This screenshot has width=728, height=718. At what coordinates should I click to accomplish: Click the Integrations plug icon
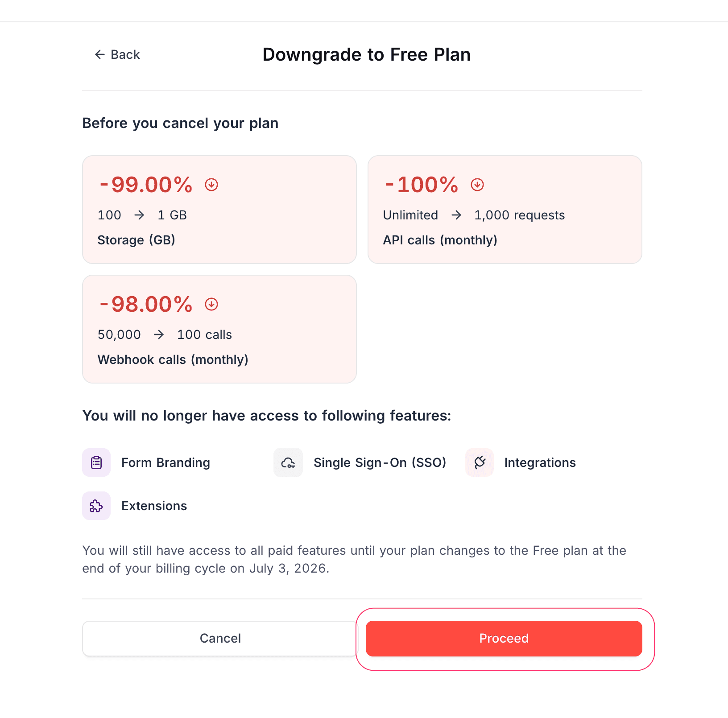click(x=479, y=462)
